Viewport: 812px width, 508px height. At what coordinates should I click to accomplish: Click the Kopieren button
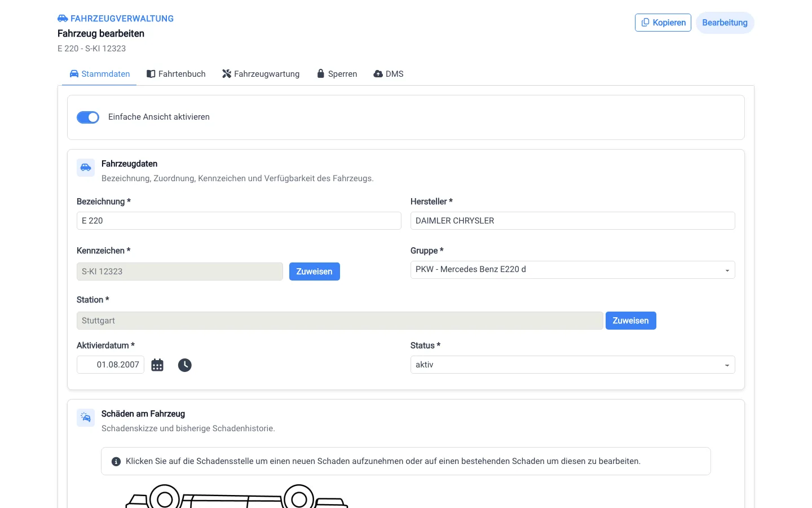[x=663, y=23]
